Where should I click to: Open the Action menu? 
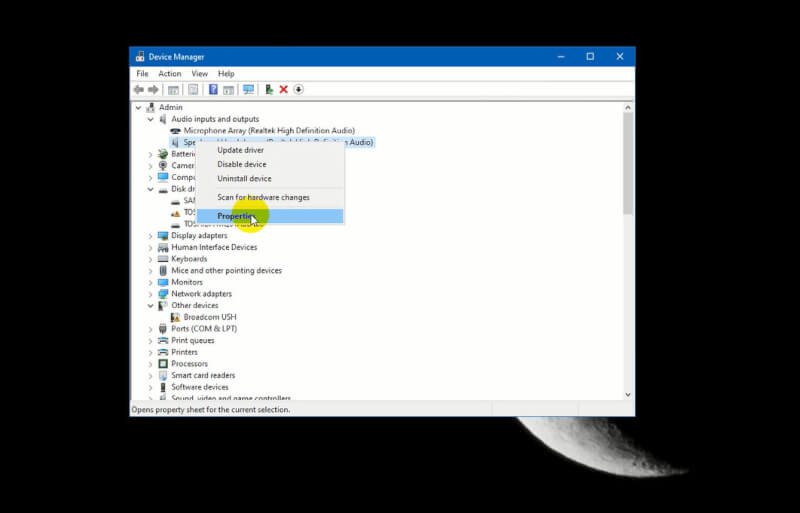click(x=169, y=74)
